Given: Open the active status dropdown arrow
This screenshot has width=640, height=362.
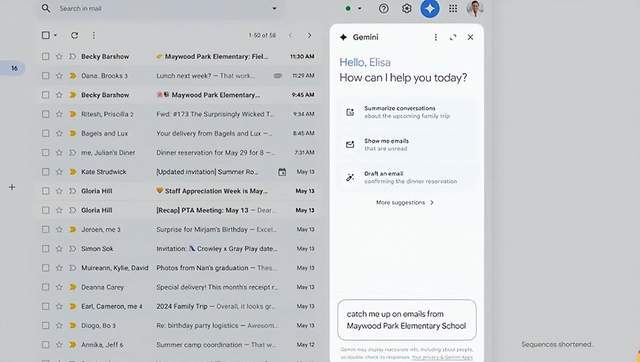Looking at the screenshot, I should pyautogui.click(x=360, y=8).
